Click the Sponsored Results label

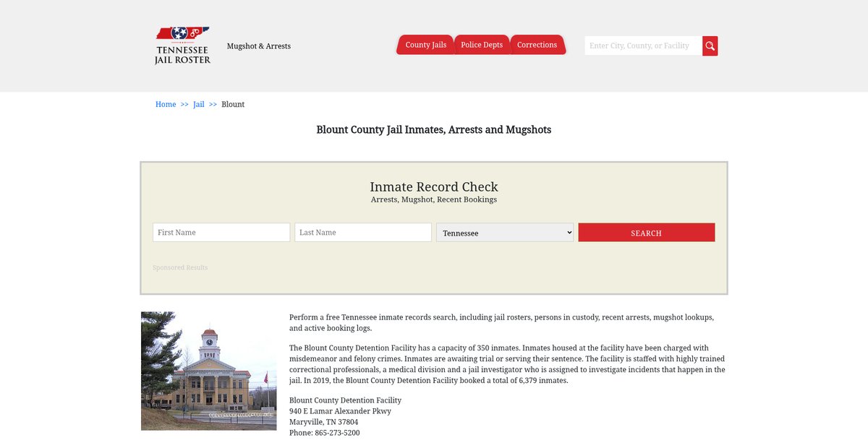point(180,267)
